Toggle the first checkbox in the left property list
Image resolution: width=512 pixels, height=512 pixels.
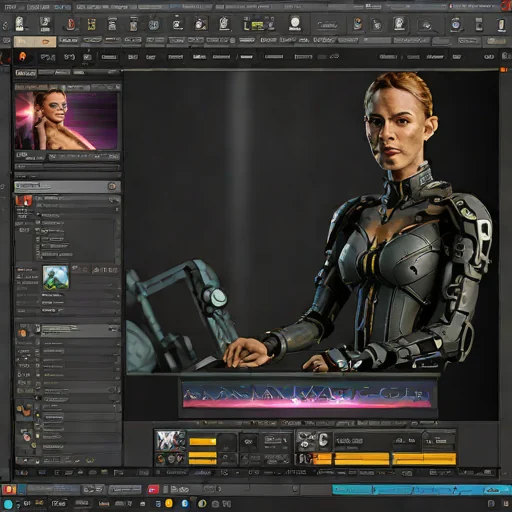[38, 215]
